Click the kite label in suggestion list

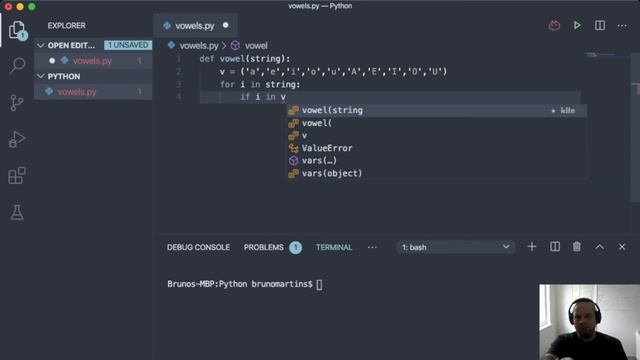567,111
